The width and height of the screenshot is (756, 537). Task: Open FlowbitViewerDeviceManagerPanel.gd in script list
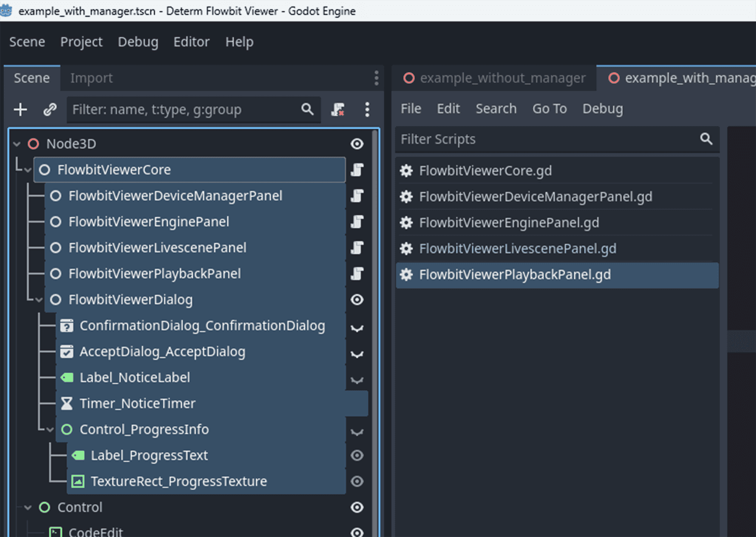[x=557, y=197]
